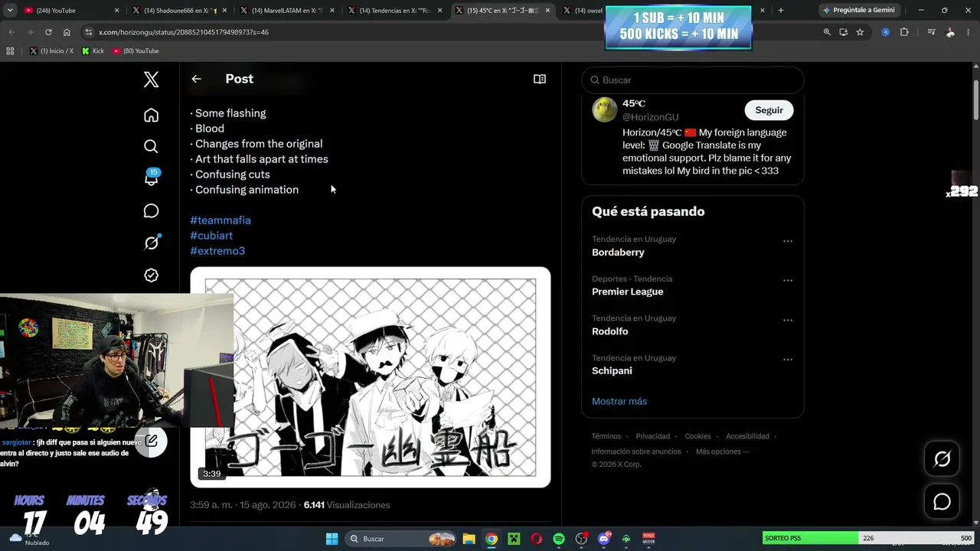
Task: Open the Inicio / X bookmark
Action: pyautogui.click(x=51, y=51)
